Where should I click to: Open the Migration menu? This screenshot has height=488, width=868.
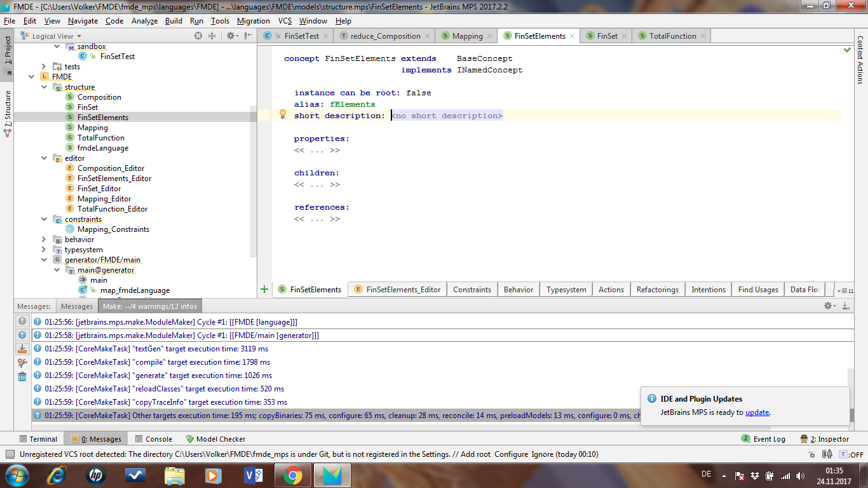point(253,21)
